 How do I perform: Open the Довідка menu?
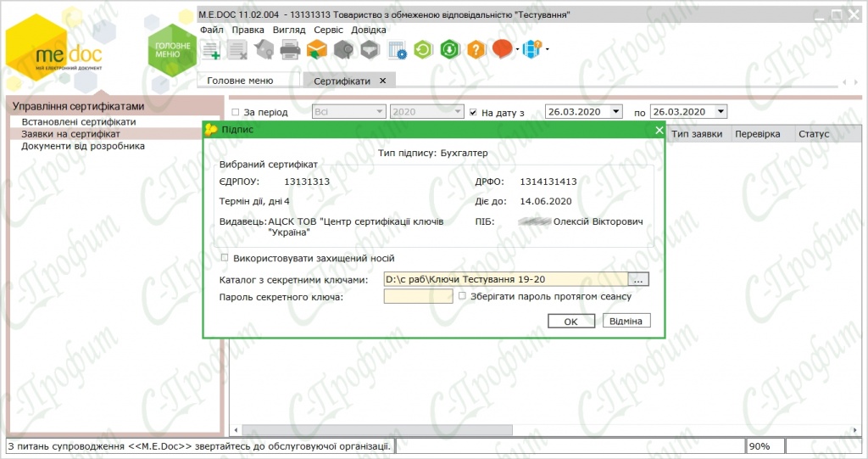[x=368, y=30]
